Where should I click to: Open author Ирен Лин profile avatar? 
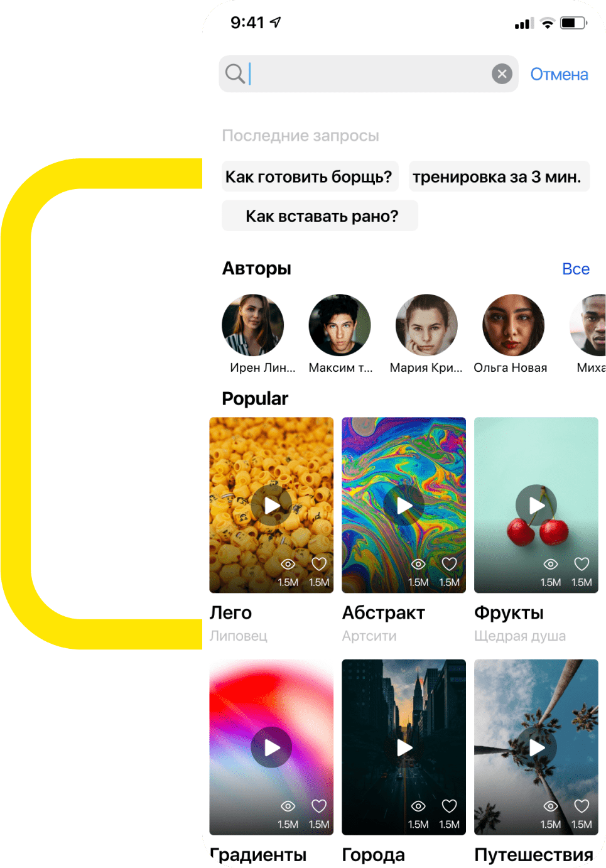pyautogui.click(x=253, y=325)
